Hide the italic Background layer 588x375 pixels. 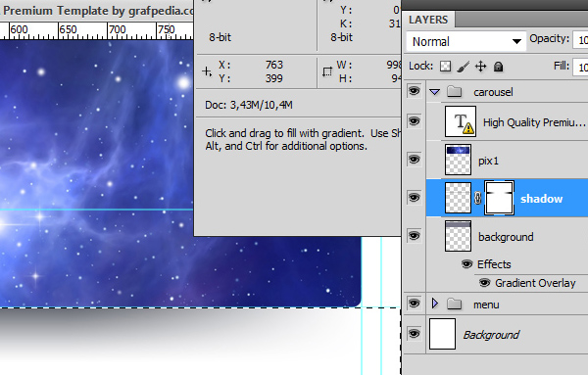[x=414, y=334]
